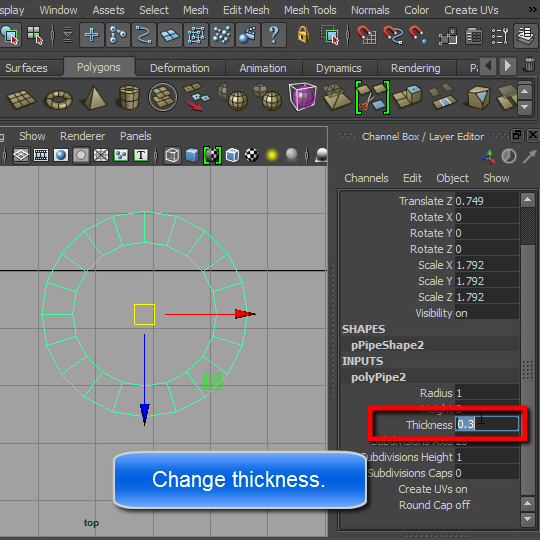
Task: Click the magenta sphere lattice cube icon
Action: point(303,97)
